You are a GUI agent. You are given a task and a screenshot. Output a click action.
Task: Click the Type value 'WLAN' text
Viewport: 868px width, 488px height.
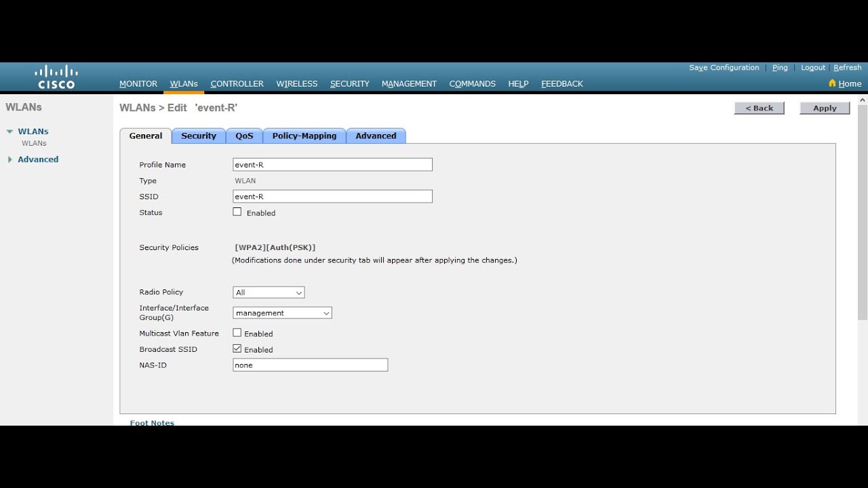coord(245,181)
